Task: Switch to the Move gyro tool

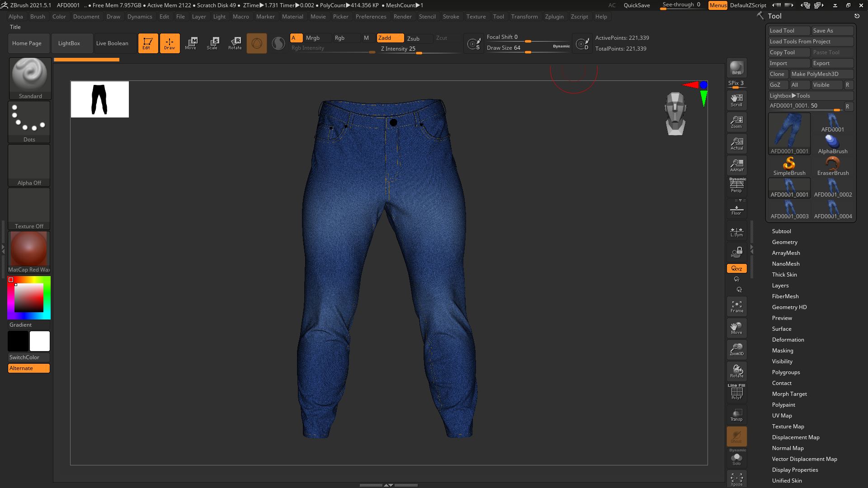Action: [192, 43]
